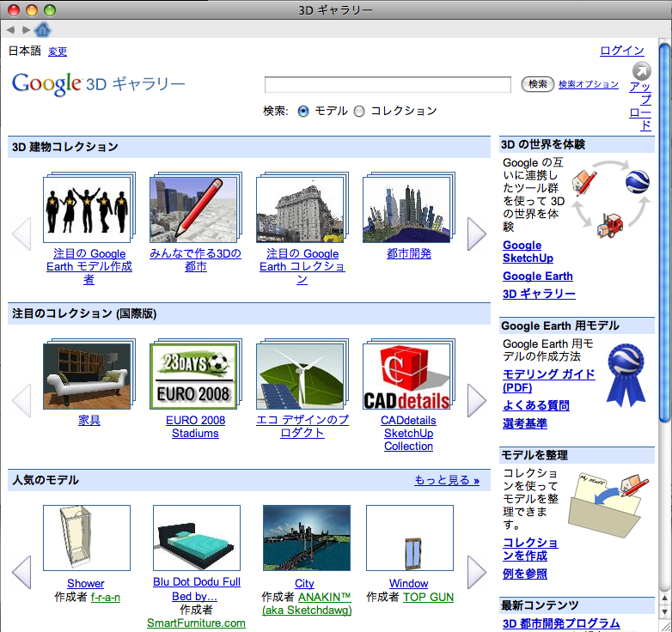The width and height of the screenshot is (672, 632).
Task: Open the 検索オプション link
Action: coord(589,84)
